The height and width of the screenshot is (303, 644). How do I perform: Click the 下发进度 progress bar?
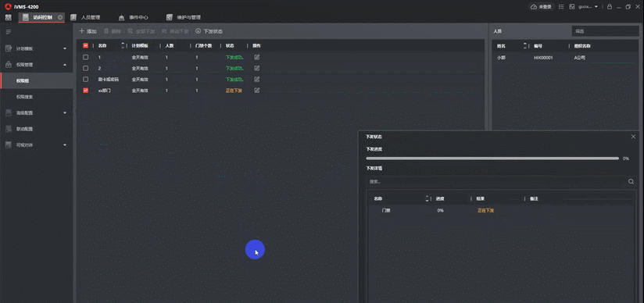492,158
